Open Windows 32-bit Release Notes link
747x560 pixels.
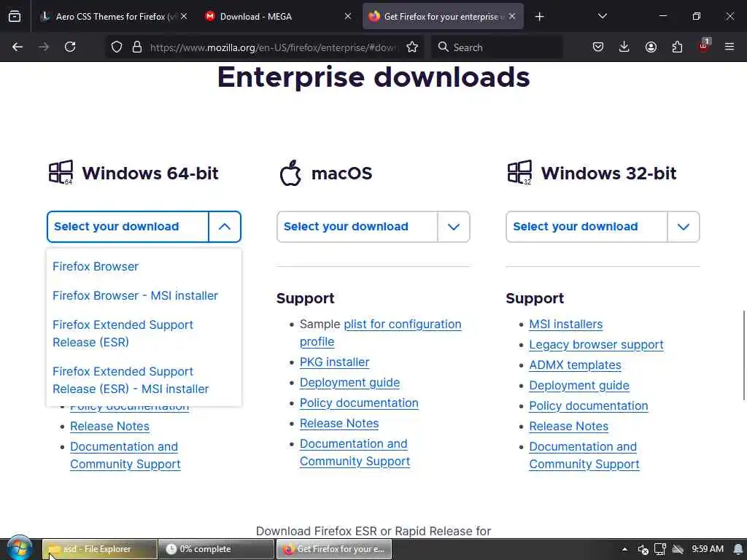[568, 426]
